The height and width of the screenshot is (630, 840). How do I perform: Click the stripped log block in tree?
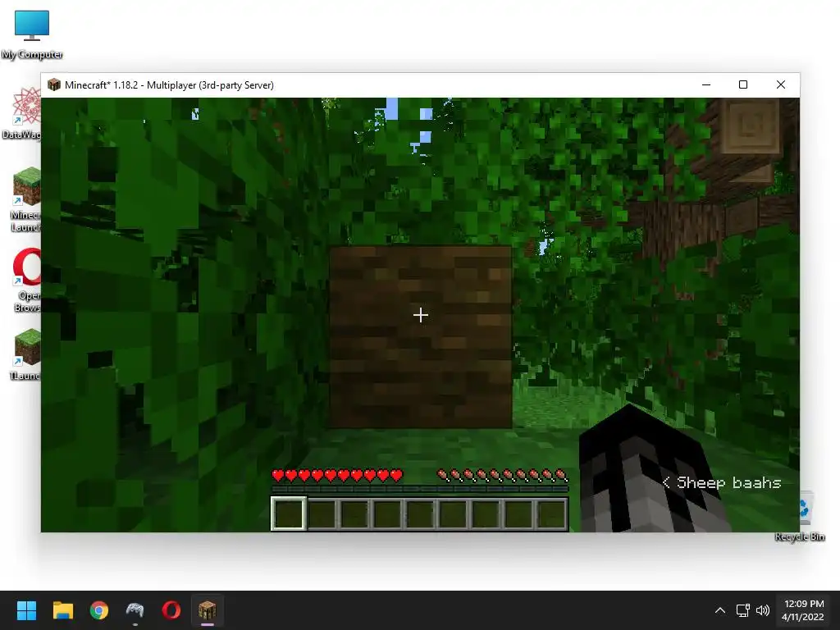coord(750,126)
